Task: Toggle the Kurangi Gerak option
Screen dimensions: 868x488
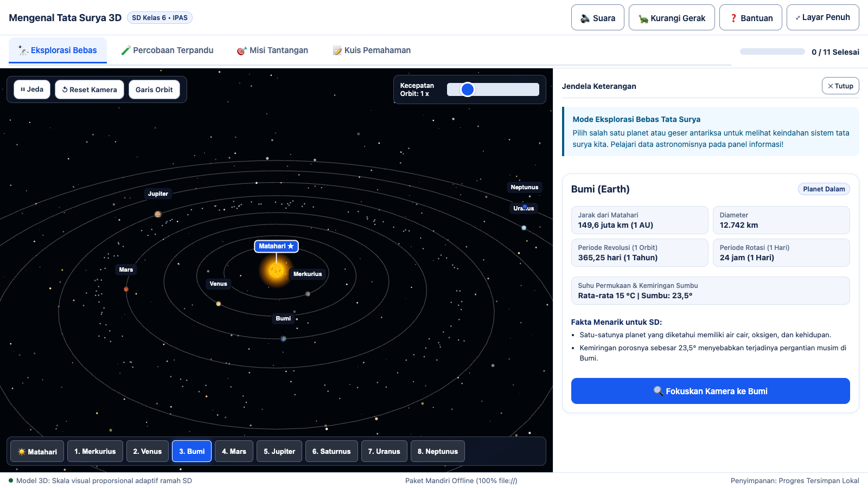Action: [672, 17]
